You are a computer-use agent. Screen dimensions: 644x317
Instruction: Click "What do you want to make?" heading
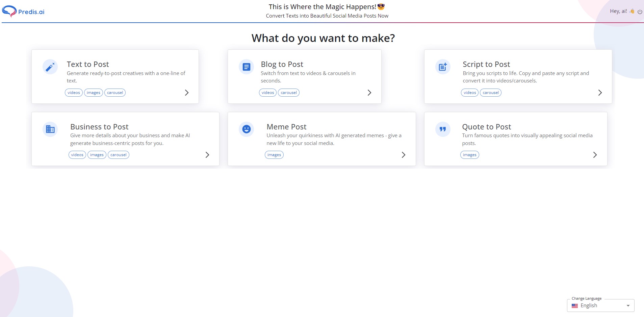[323, 38]
